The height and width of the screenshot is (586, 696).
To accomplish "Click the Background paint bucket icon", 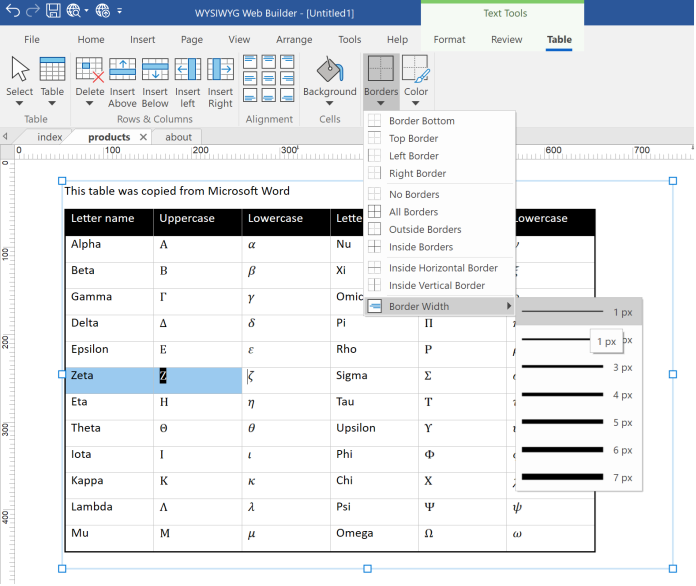I will pyautogui.click(x=329, y=70).
